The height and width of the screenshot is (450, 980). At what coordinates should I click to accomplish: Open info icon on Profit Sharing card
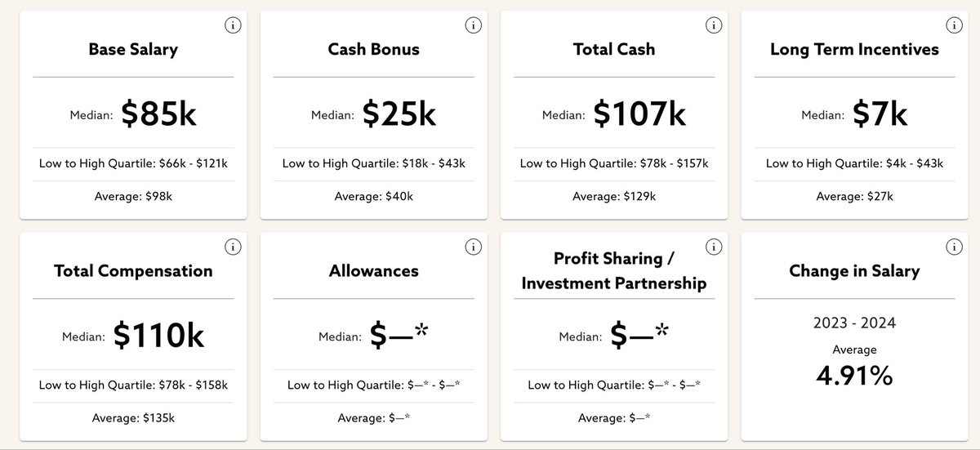point(713,247)
